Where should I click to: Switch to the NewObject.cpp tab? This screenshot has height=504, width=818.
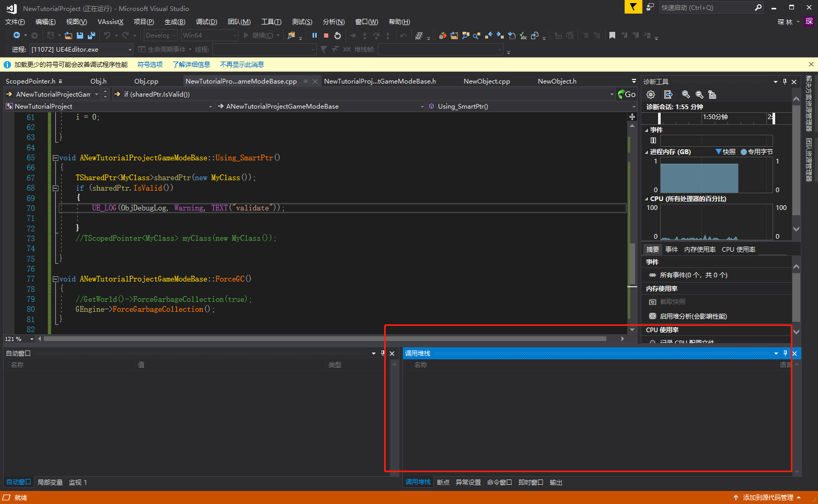tap(486, 81)
